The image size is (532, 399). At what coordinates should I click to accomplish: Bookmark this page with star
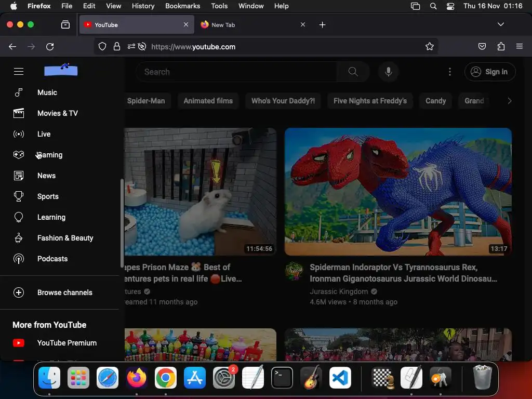[x=430, y=46]
